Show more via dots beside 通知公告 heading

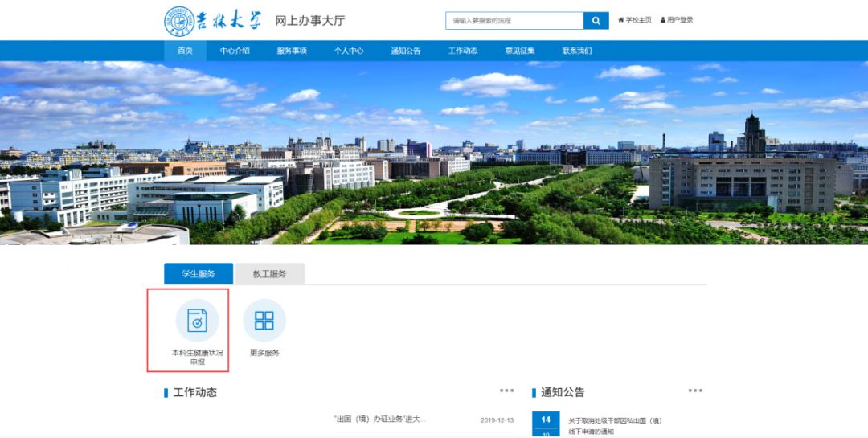coord(695,391)
